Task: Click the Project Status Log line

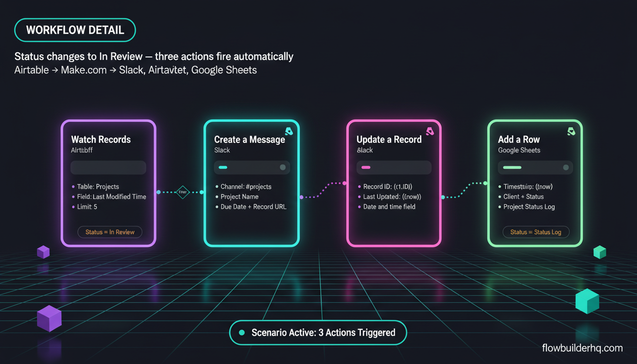Action: [x=526, y=207]
